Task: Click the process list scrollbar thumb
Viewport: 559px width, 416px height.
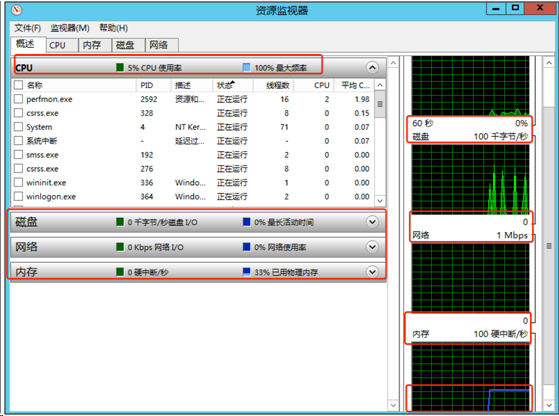Action: [x=380, y=104]
